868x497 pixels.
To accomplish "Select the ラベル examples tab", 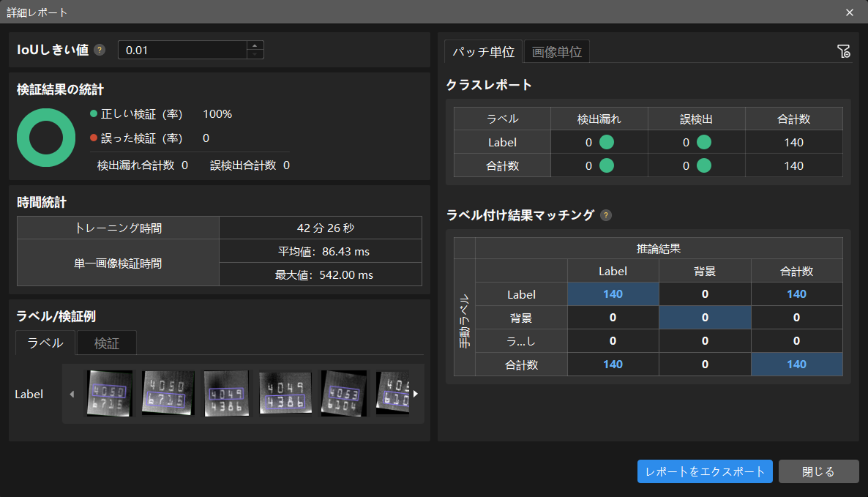I will (x=45, y=343).
